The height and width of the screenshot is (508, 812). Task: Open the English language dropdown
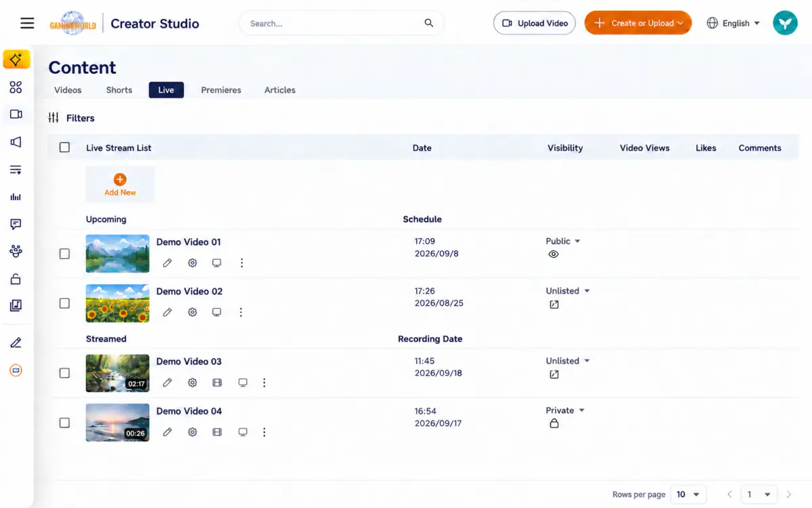[734, 23]
